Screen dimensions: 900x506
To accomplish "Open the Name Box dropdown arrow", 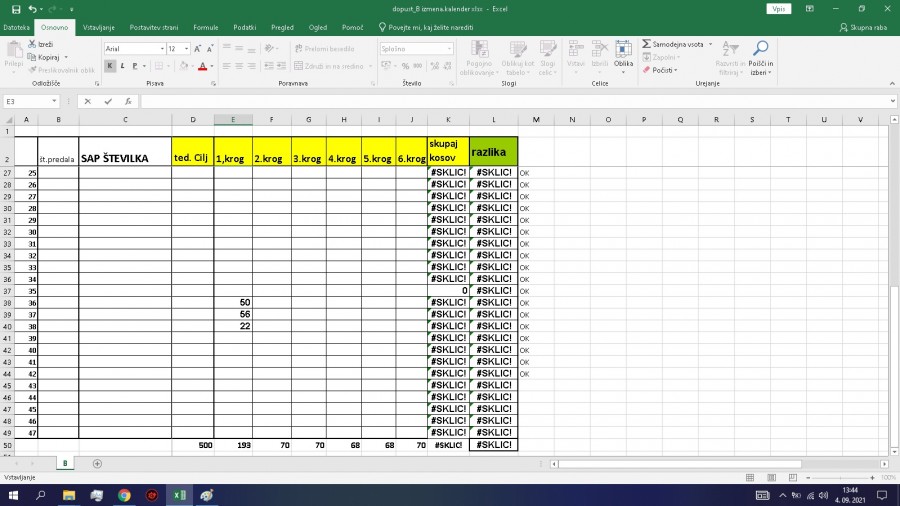I will click(54, 101).
